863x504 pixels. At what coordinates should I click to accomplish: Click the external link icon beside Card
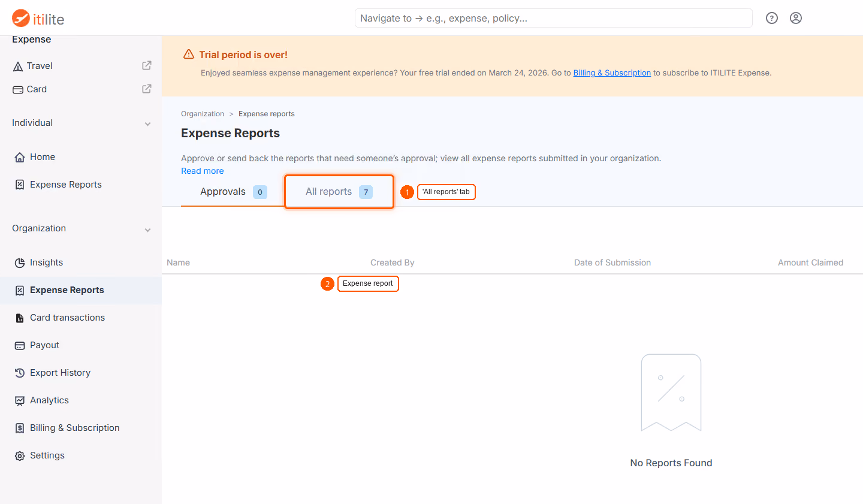(147, 89)
